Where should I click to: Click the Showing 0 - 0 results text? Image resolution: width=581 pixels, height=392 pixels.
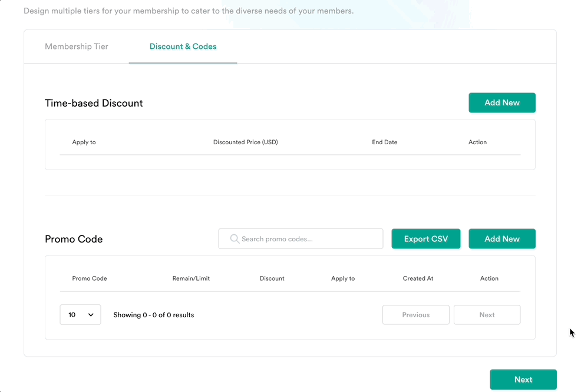153,315
